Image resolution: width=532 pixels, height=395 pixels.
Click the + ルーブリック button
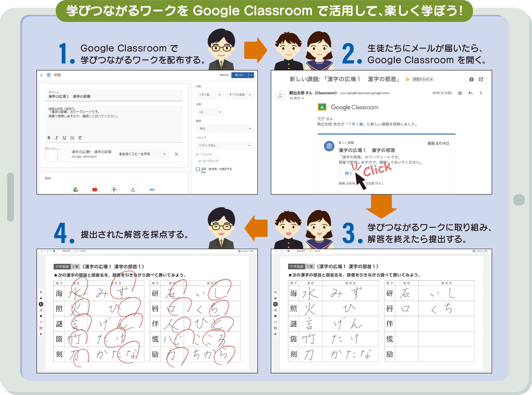209,161
